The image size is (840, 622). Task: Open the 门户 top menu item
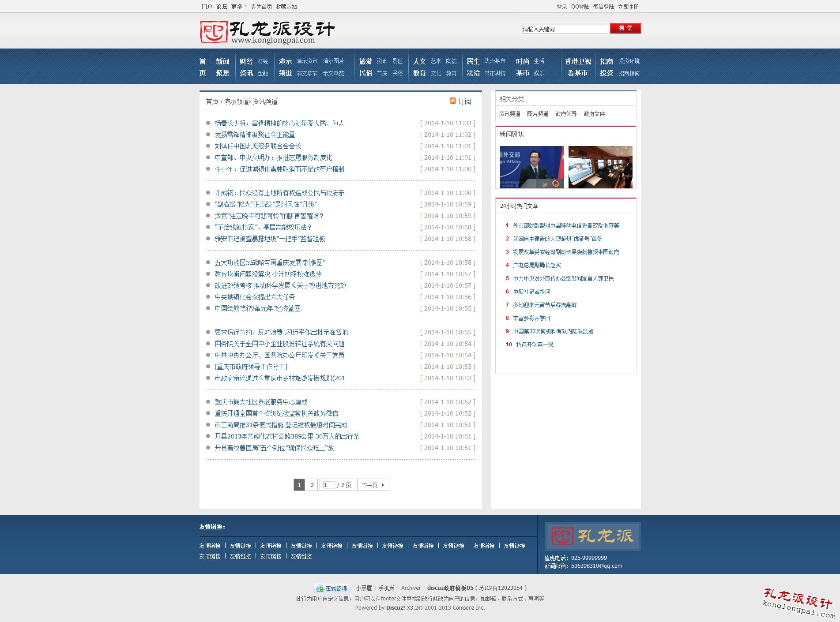click(207, 7)
